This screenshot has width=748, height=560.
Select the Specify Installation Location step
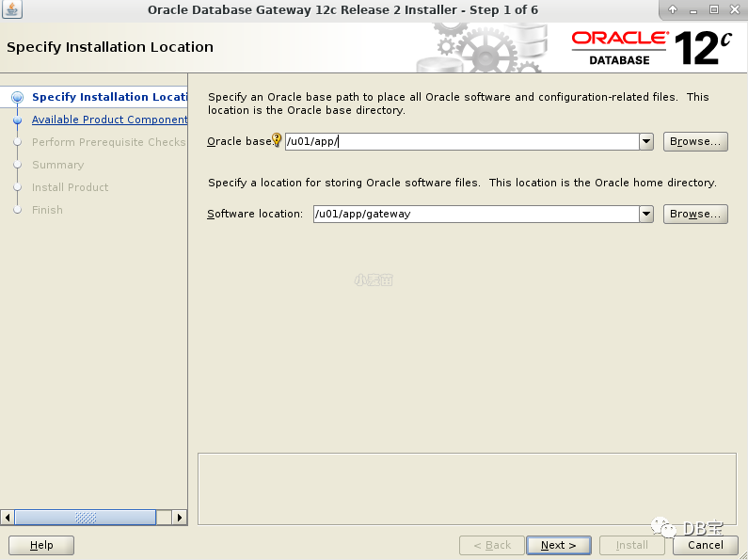(110, 97)
